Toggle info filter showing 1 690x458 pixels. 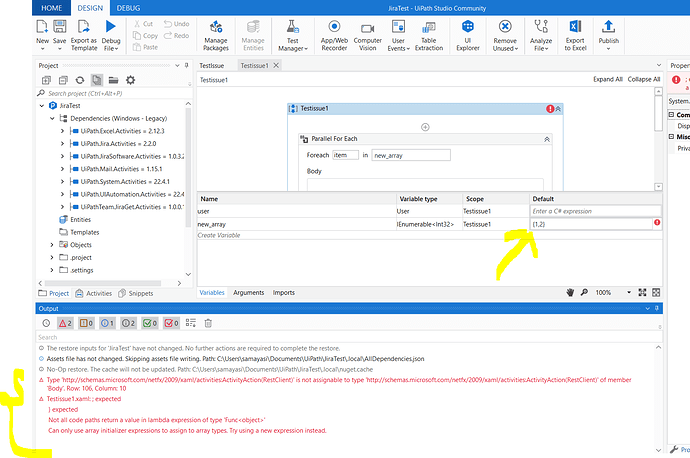107,323
